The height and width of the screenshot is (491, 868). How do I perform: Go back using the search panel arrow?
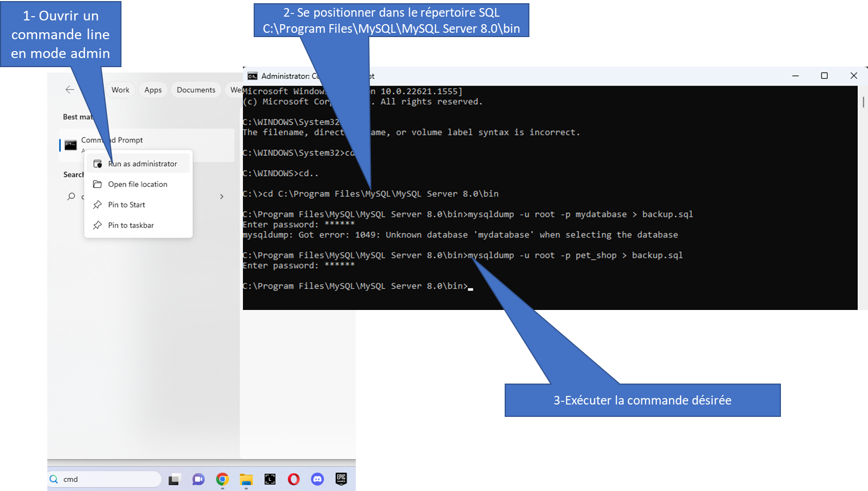pos(70,90)
